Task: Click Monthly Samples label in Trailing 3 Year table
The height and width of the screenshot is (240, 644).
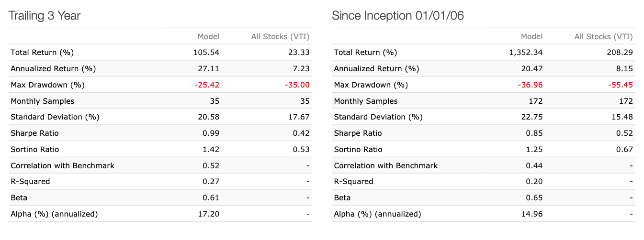Action: click(x=43, y=101)
